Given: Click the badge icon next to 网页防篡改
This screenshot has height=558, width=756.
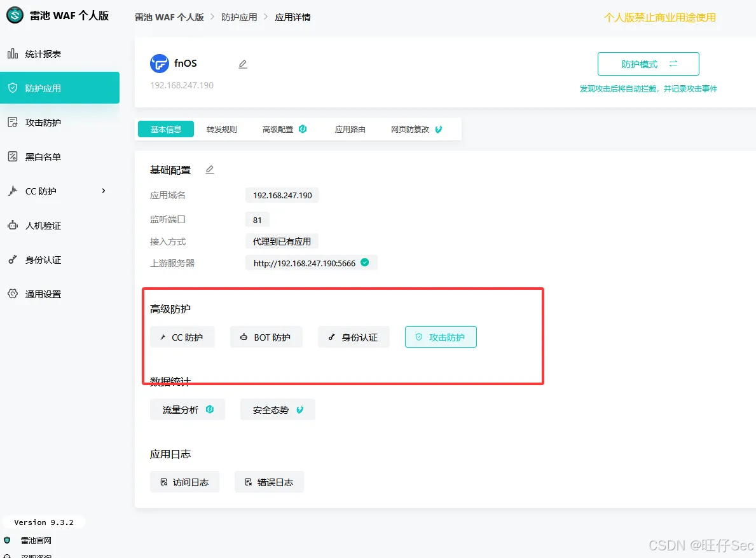Looking at the screenshot, I should coord(438,129).
